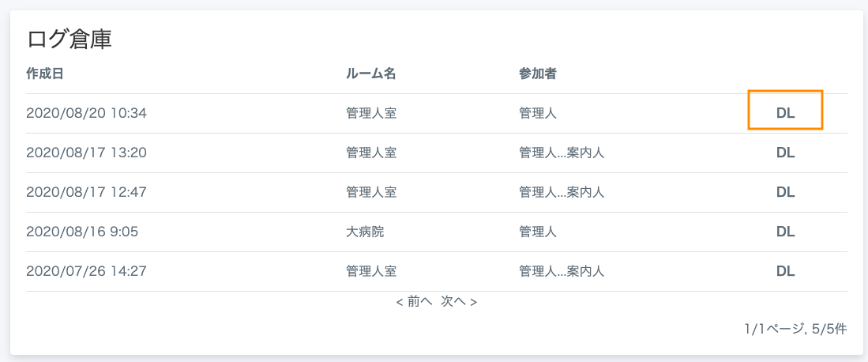
Task: Click 管理人...案内人 participants in last row
Action: (562, 271)
